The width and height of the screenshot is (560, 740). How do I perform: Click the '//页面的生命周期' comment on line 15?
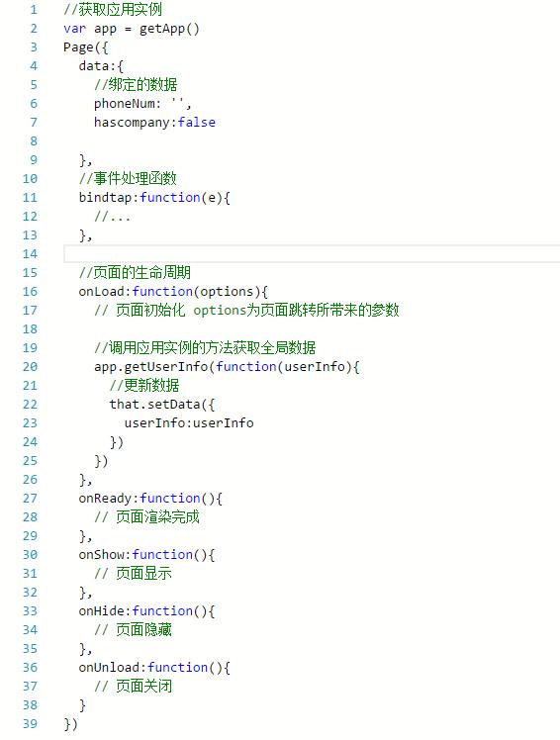135,272
